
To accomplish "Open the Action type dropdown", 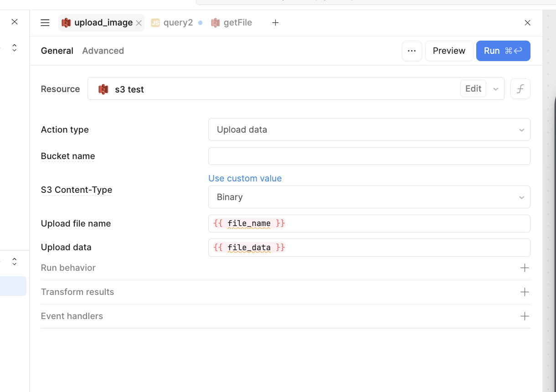I will pyautogui.click(x=369, y=129).
